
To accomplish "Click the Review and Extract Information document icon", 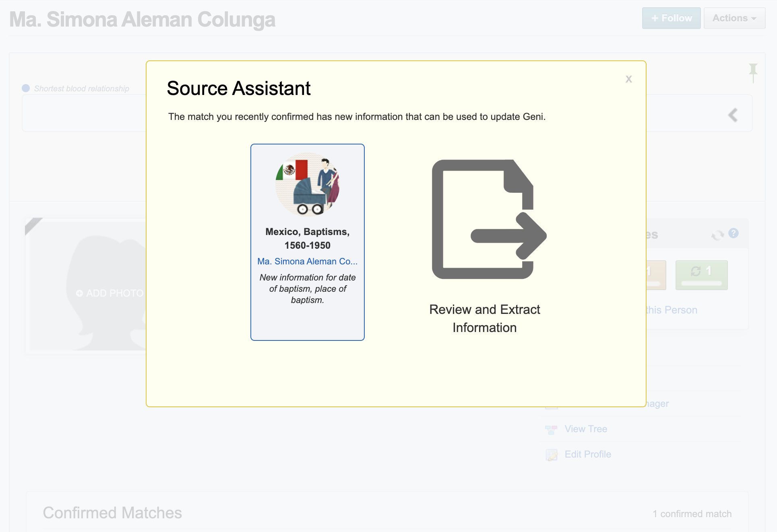I will point(489,219).
